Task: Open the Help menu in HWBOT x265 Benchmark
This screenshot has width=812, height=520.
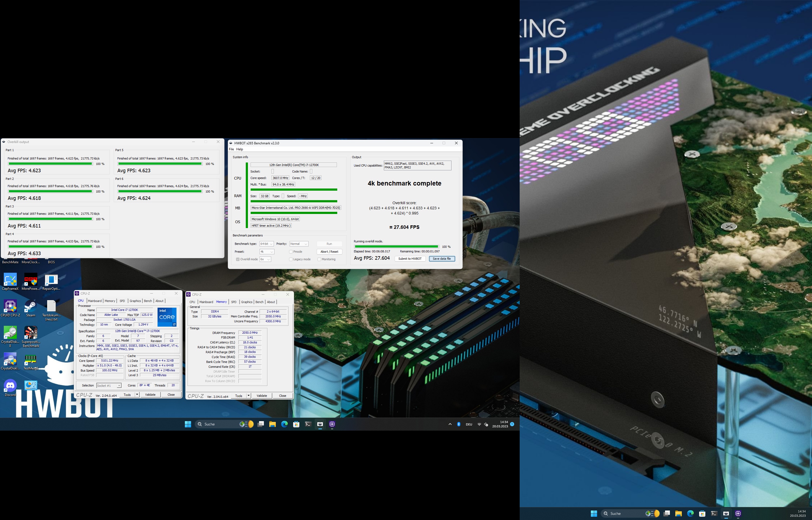Action: click(240, 149)
